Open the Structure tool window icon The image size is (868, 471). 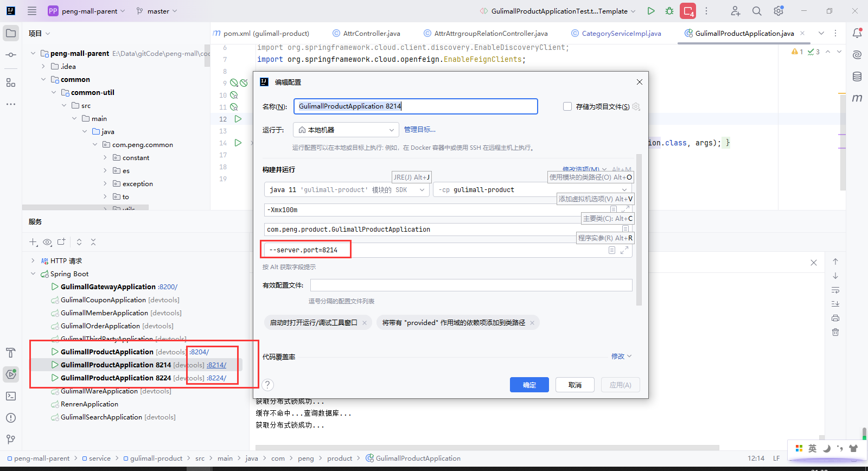(x=11, y=82)
